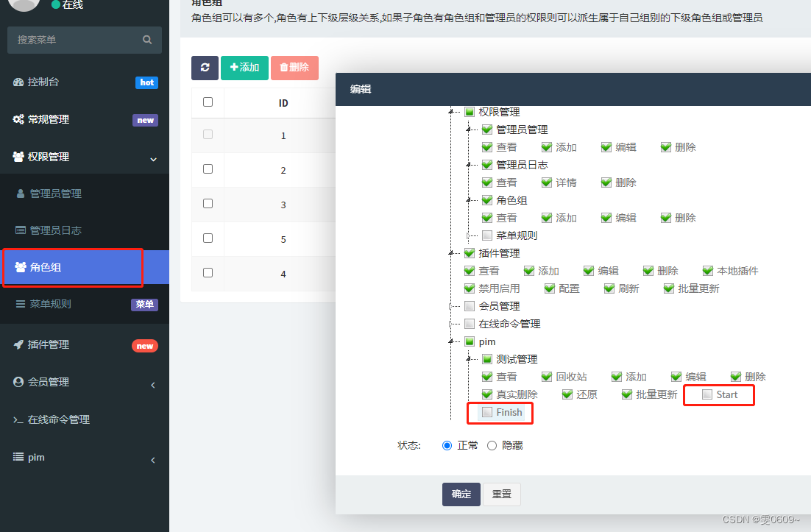Check the 菜单规则 tree checkbox

tap(487, 235)
